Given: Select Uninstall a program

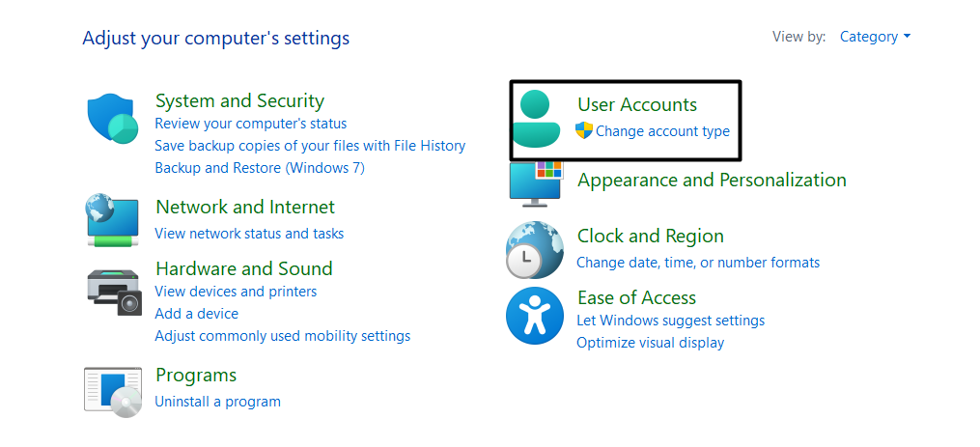Looking at the screenshot, I should pos(217,402).
